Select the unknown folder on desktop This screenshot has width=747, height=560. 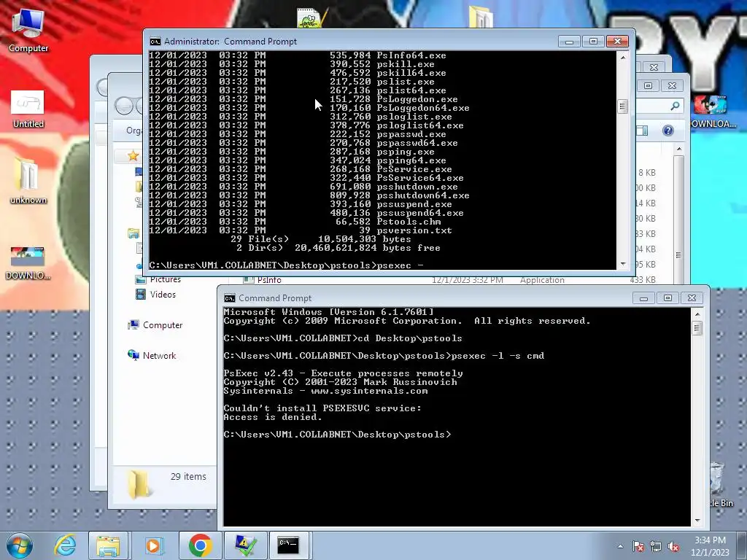point(28,182)
